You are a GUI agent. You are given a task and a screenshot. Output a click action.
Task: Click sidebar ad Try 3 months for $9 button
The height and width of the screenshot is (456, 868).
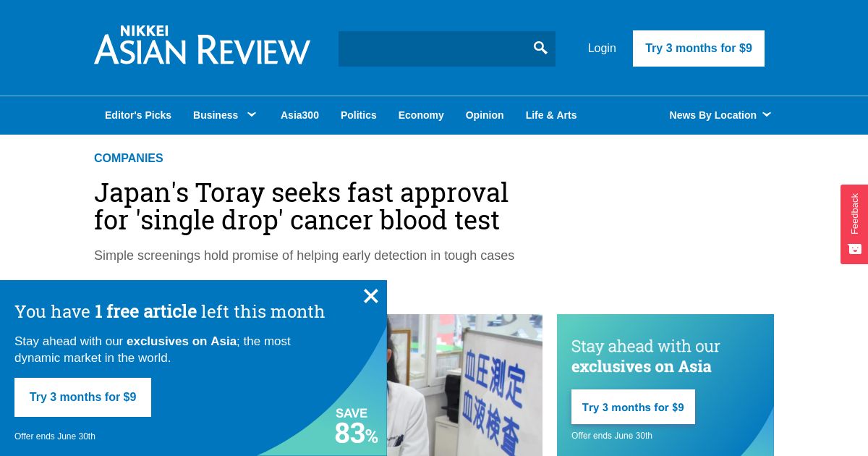633,407
